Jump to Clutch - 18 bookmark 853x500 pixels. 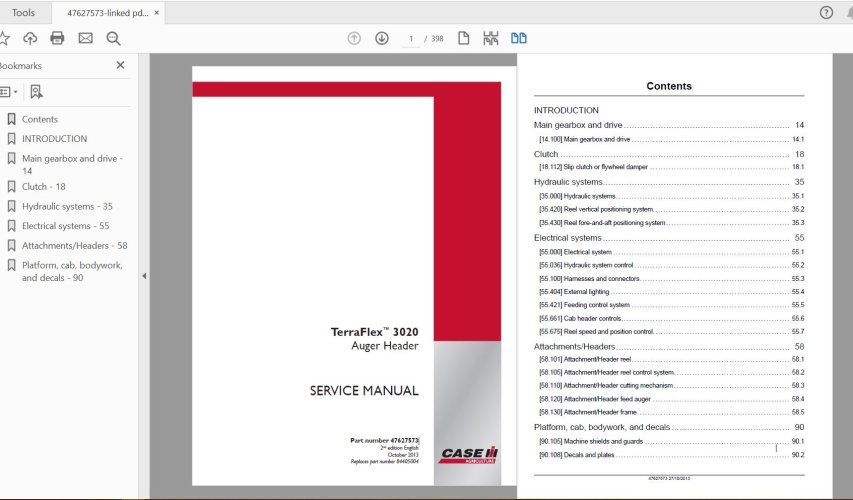coord(44,187)
